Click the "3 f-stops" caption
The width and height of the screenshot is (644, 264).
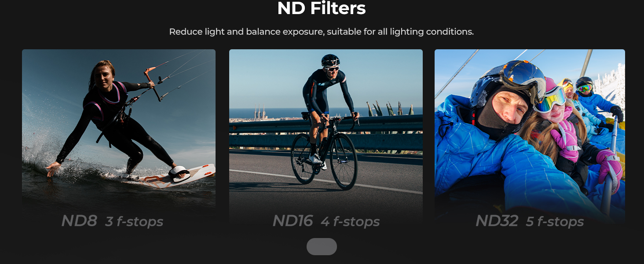coord(134,222)
